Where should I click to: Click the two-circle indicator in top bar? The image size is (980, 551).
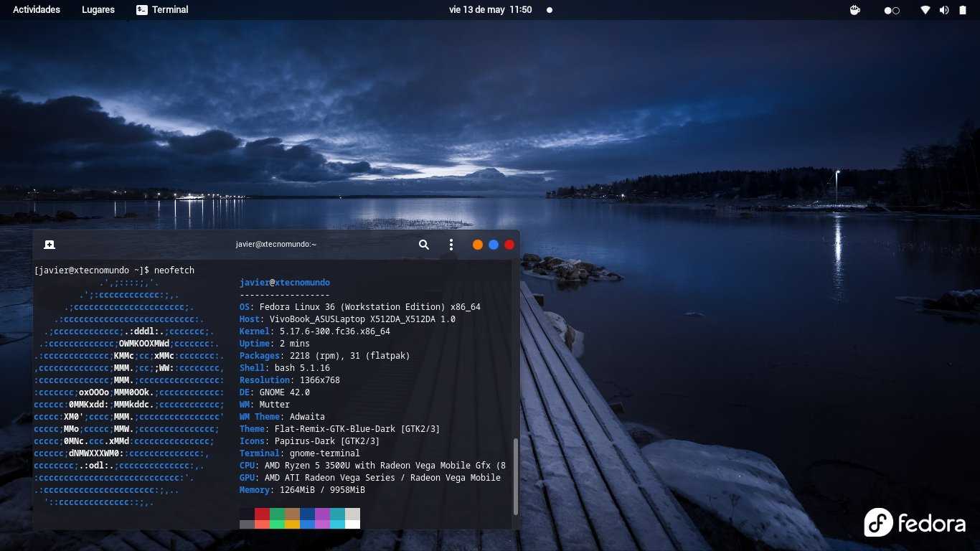pyautogui.click(x=891, y=10)
